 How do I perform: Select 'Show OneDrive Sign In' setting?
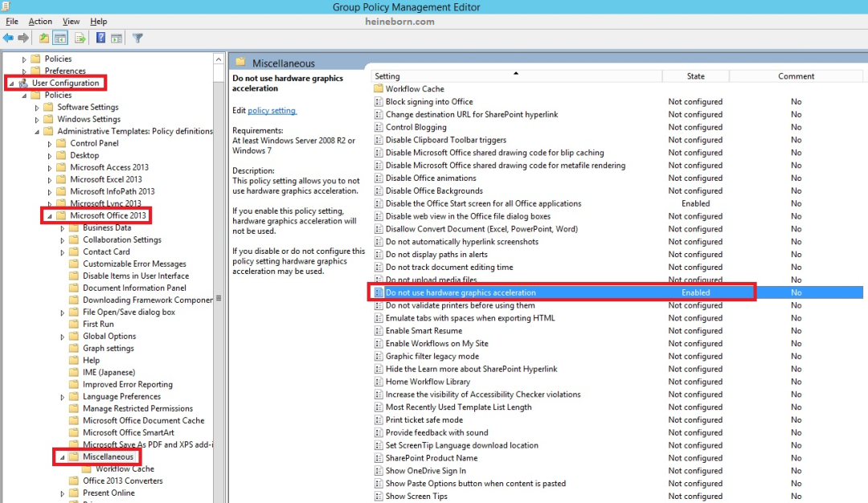(618, 470)
